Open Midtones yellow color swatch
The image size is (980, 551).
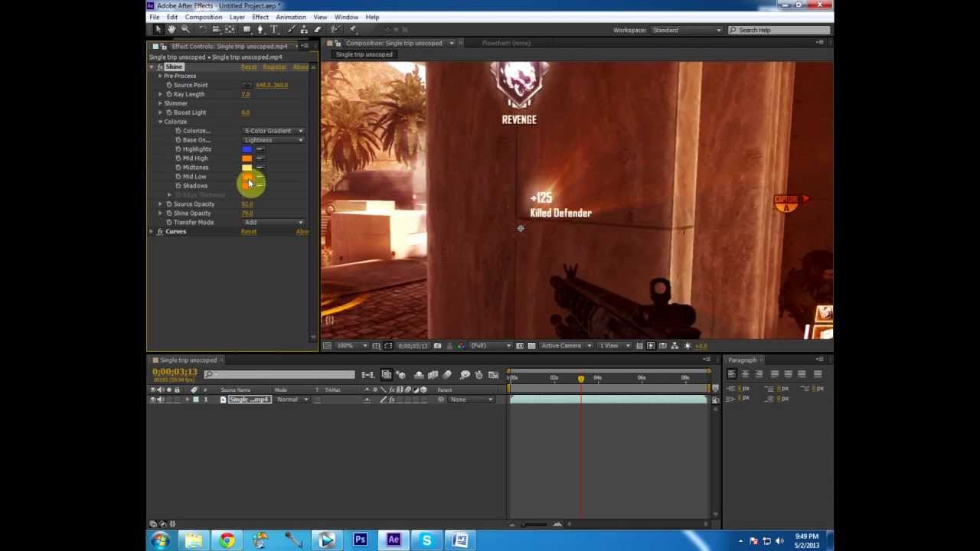pyautogui.click(x=247, y=168)
